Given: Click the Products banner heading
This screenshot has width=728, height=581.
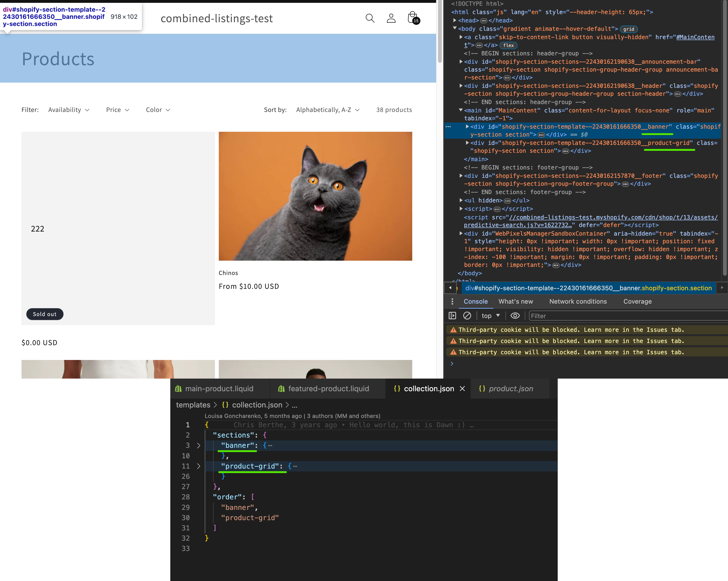Looking at the screenshot, I should click(58, 59).
